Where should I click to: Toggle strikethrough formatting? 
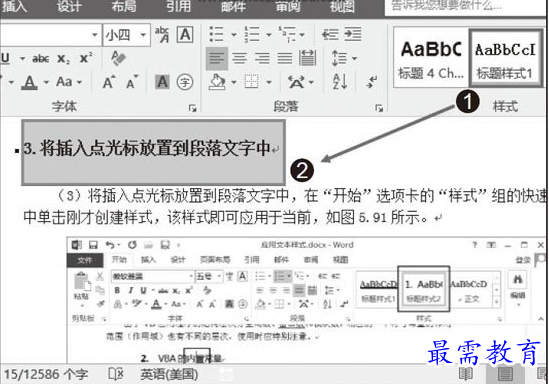(x=41, y=58)
